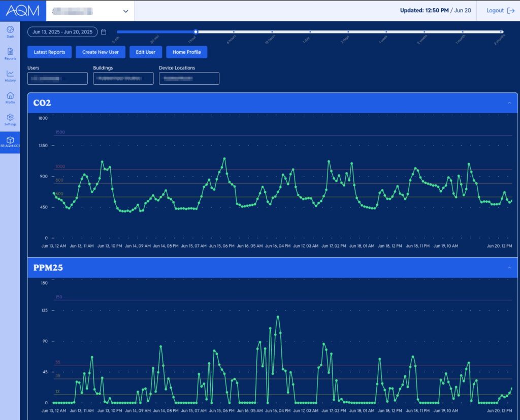Click the Device Locations field label

(177, 68)
